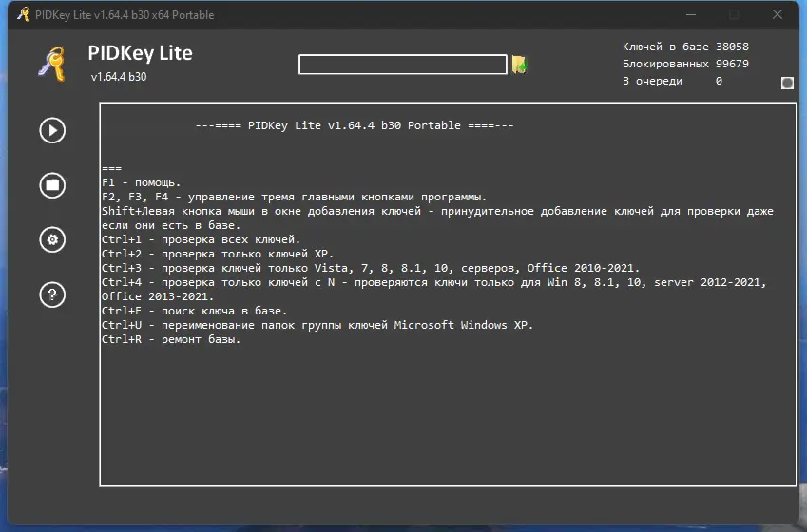Click the 'Ctrl+1 - проверка всех ключей.' line
Viewport: 807px width, 532px height.
(201, 239)
